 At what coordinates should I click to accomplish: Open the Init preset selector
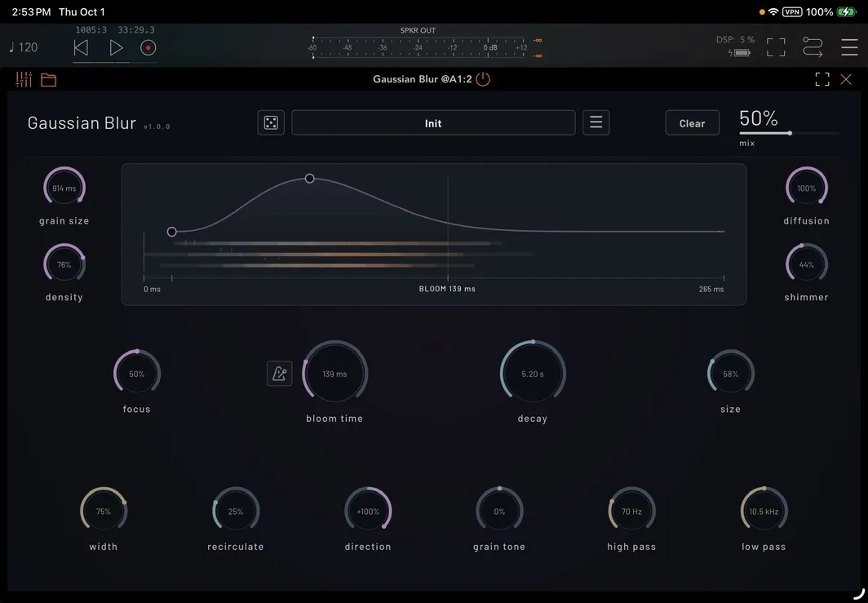(x=433, y=123)
